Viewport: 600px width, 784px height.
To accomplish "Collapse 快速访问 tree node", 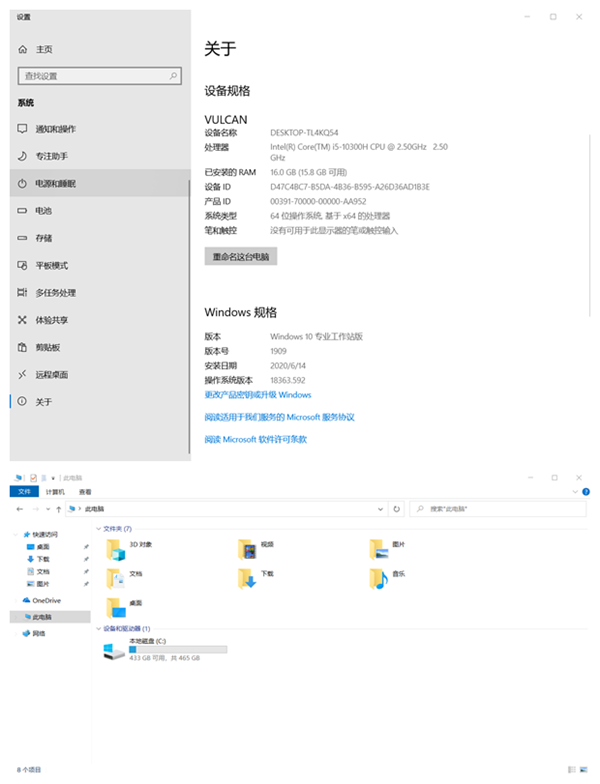I will pyautogui.click(x=16, y=534).
